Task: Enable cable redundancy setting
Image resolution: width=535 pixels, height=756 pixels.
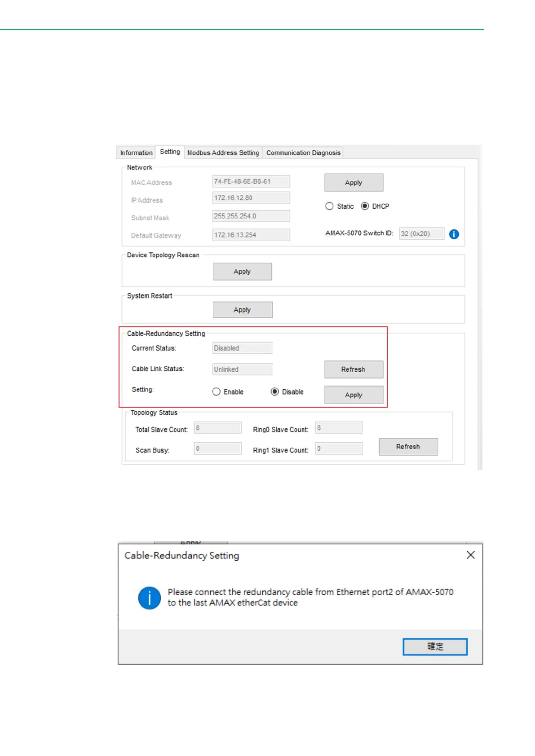Action: pos(217,392)
